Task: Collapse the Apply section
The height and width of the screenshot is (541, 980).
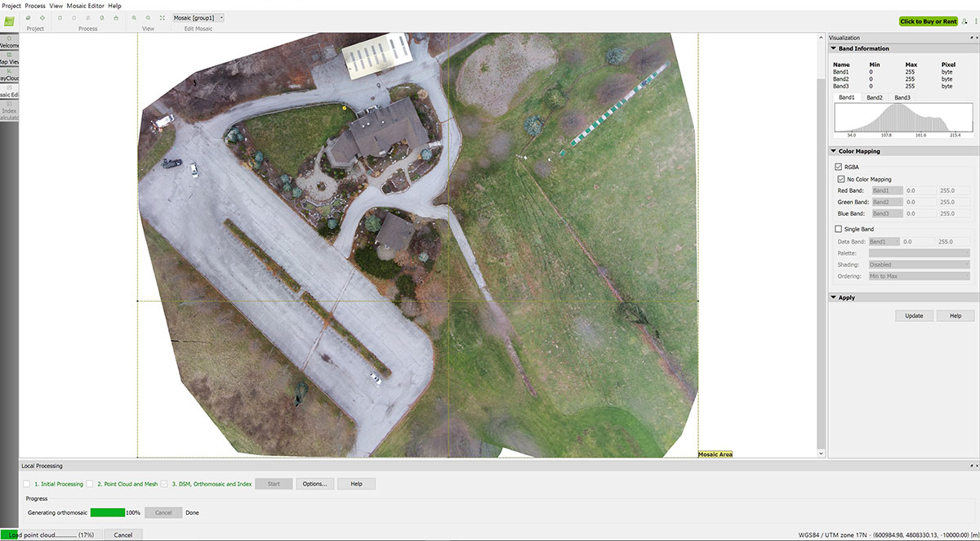Action: tap(833, 297)
